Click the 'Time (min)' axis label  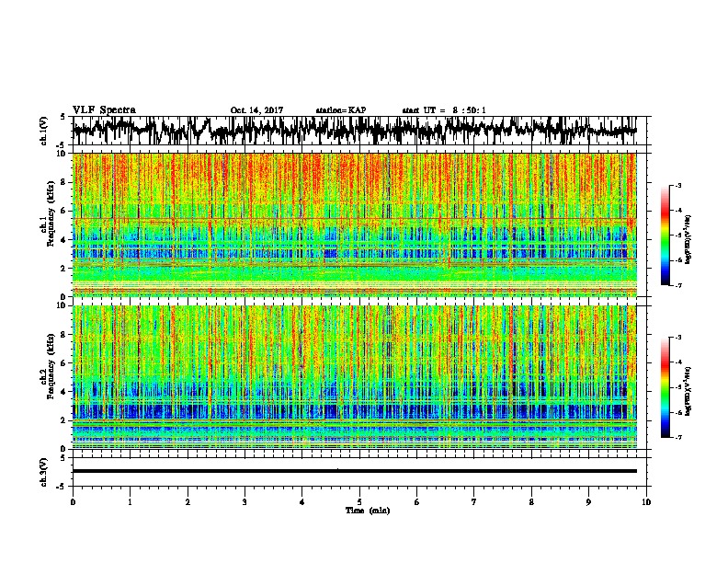[368, 511]
